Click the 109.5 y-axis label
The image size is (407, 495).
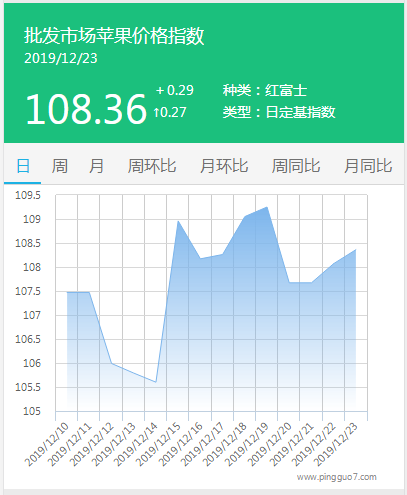tap(28, 195)
